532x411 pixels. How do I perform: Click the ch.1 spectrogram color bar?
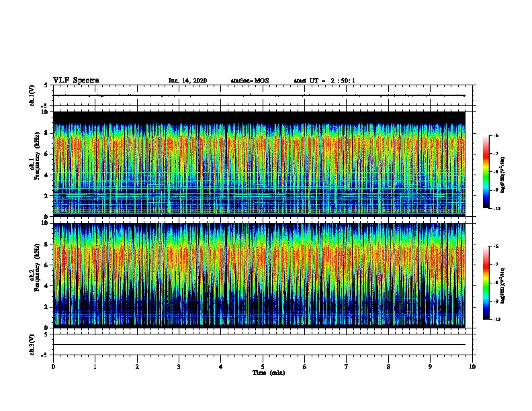(486, 172)
